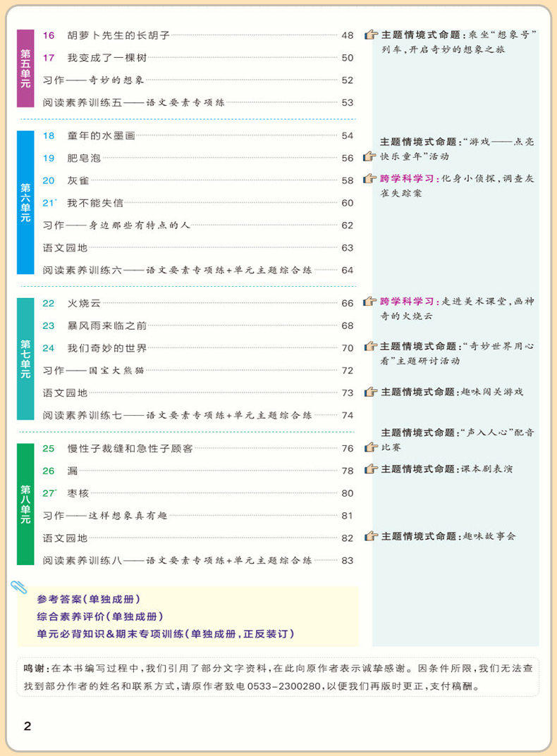Click 语文园地 entry on page 63
Image resolution: width=557 pixels, height=756 pixels.
[x=198, y=248]
